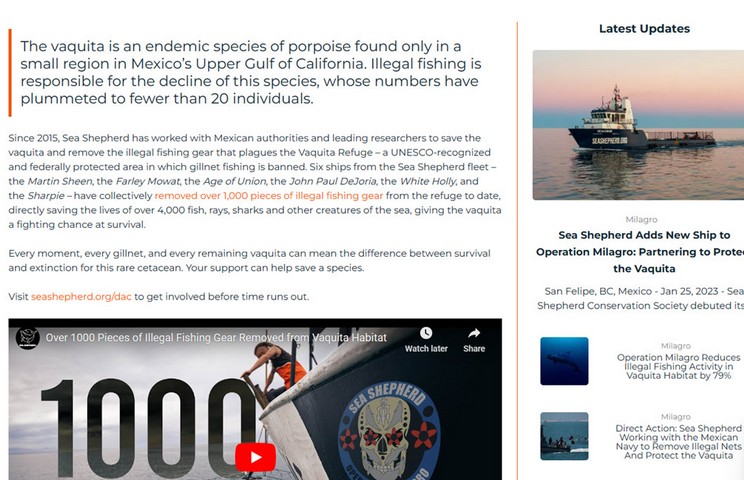Click Milagro tag above 79% article
744x480 pixels.
coord(676,346)
